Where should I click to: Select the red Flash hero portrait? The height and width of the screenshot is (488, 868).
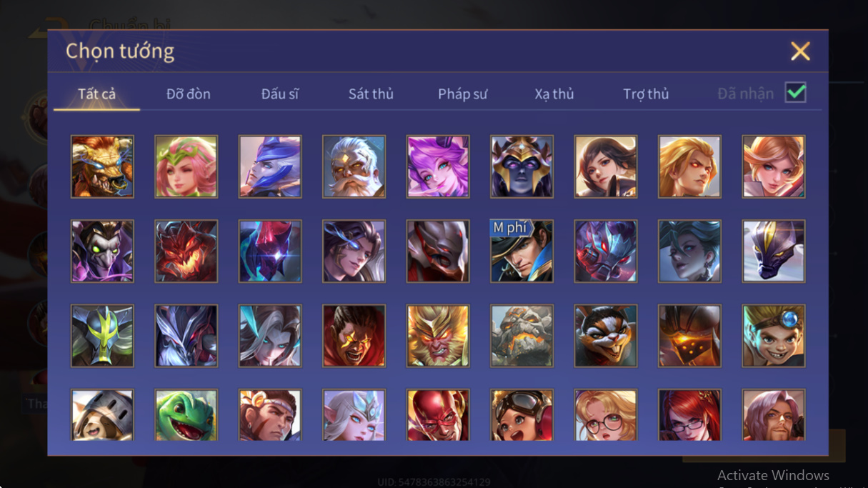point(438,415)
